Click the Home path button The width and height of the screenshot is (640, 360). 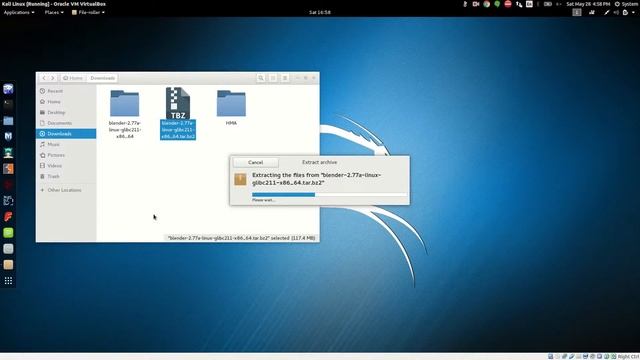pos(73,78)
